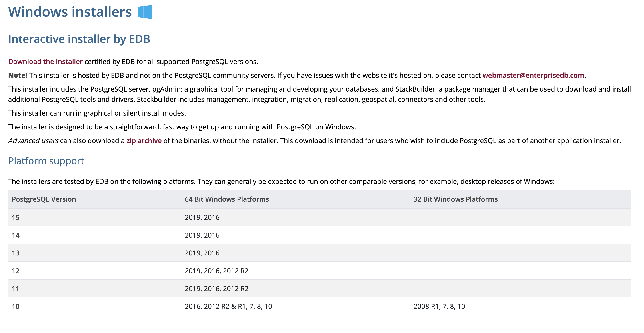Click the Platform support heading

(x=46, y=161)
